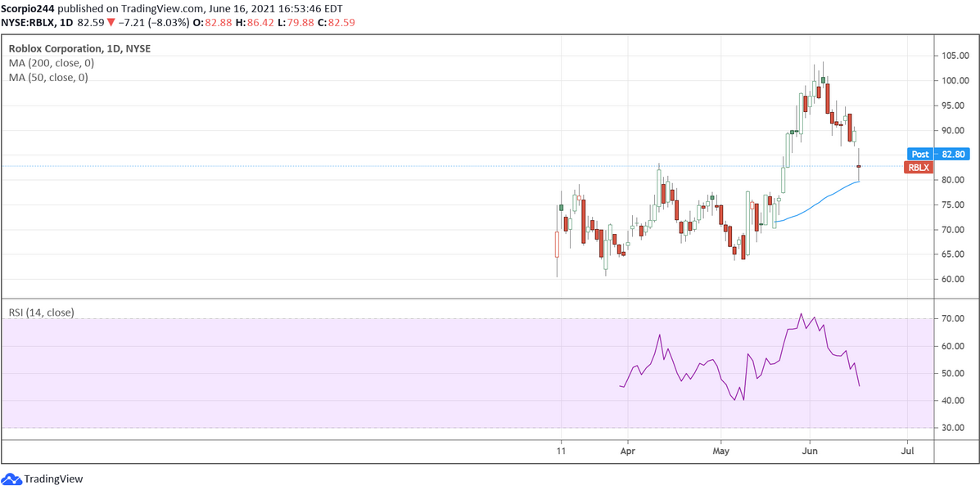This screenshot has width=980, height=490.
Task: Select the MA (50, close, 0) indicator legend
Action: tap(47, 78)
